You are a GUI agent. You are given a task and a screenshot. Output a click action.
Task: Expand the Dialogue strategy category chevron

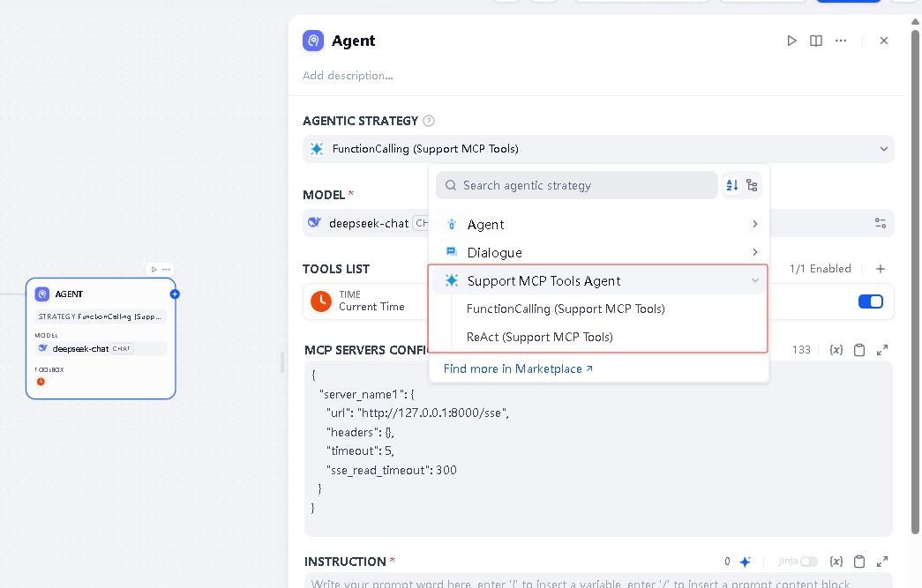pyautogui.click(x=756, y=252)
